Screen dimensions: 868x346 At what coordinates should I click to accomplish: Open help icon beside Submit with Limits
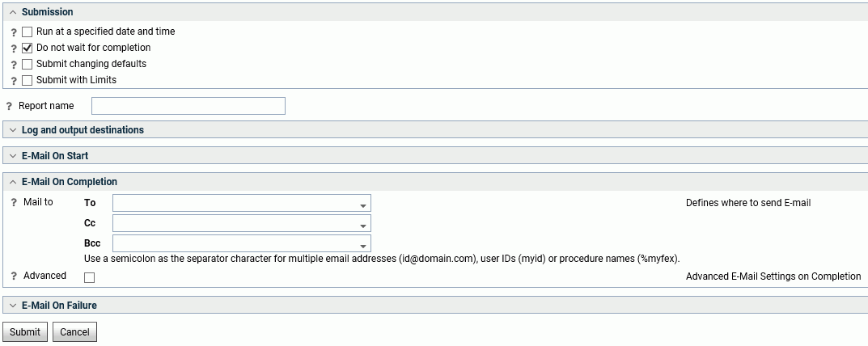(14, 81)
